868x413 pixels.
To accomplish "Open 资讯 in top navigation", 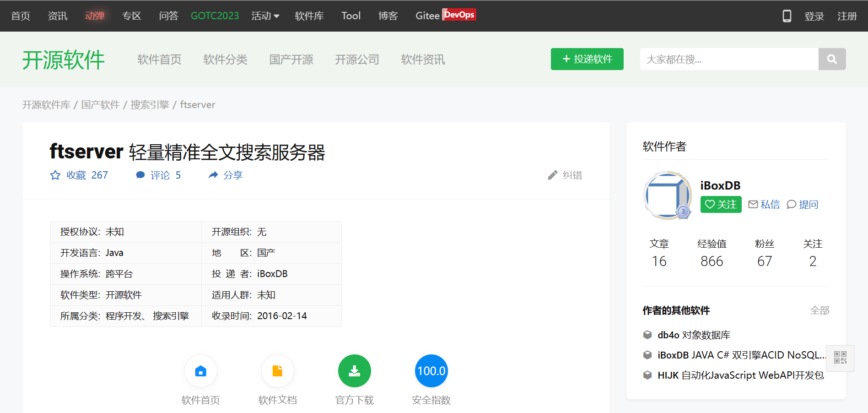I will (58, 16).
